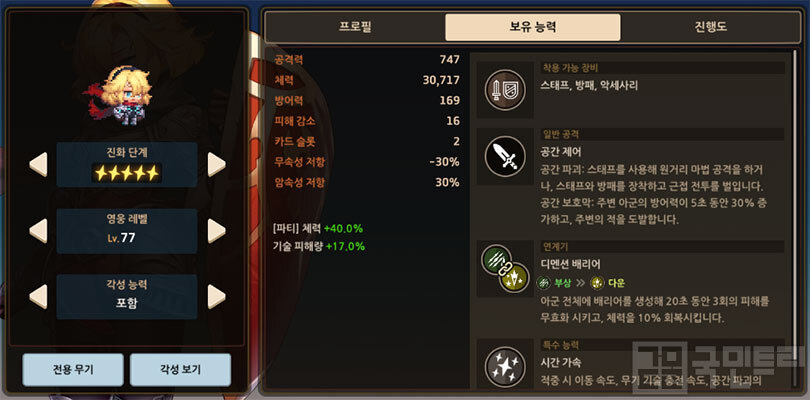Click the blonde hero pixel sprite
The width and height of the screenshot is (810, 400).
[118, 95]
